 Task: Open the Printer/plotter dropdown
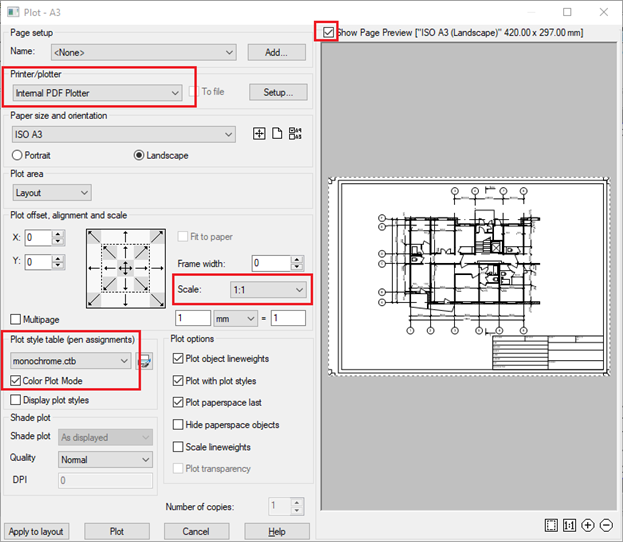click(97, 93)
